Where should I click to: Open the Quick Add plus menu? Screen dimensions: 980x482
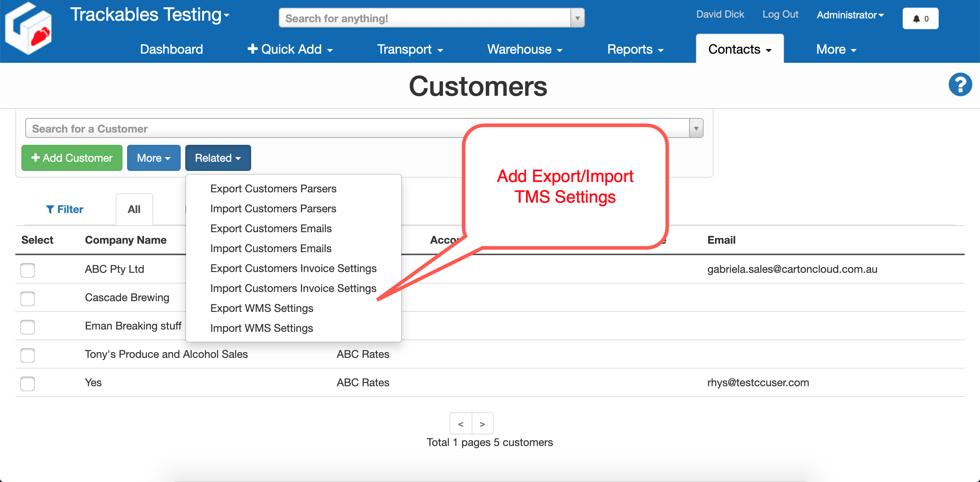pyautogui.click(x=290, y=49)
